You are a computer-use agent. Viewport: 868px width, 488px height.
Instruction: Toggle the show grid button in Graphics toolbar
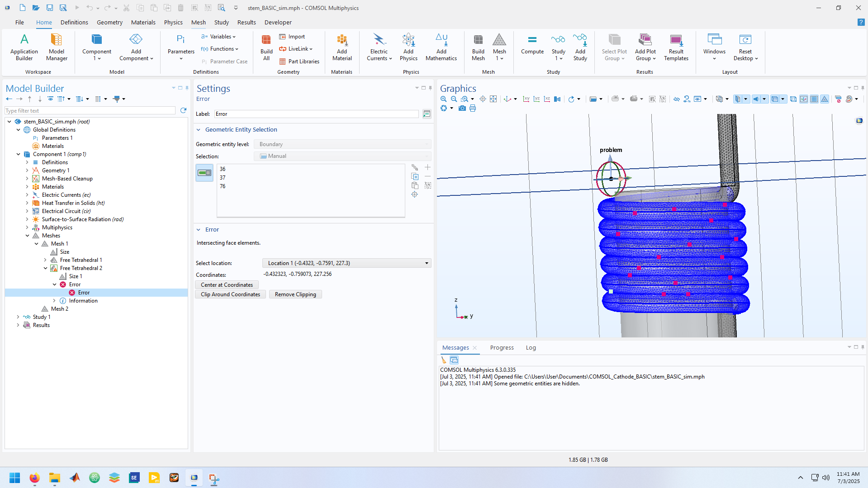point(814,99)
